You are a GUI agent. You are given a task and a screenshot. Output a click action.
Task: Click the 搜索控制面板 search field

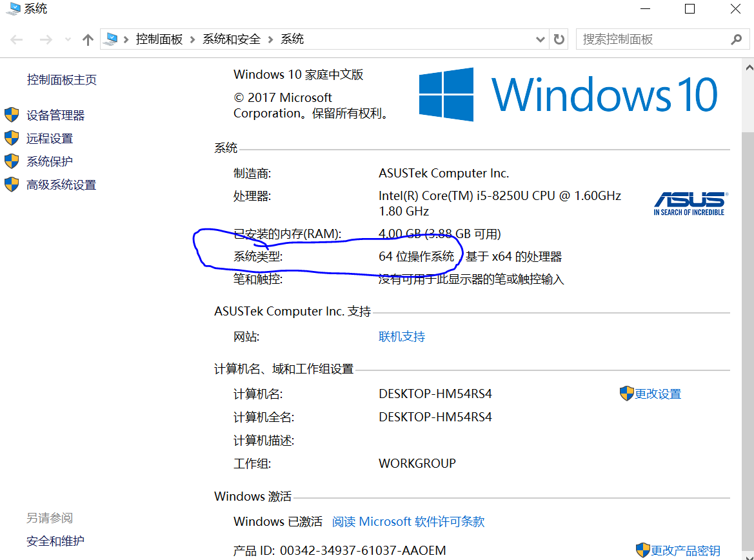[x=662, y=39]
